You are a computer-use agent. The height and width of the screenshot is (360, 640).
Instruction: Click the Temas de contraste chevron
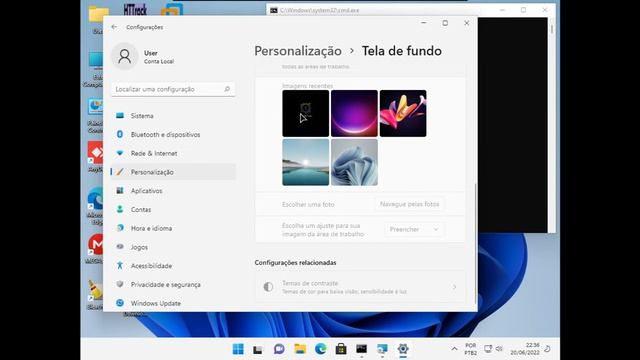click(x=454, y=287)
